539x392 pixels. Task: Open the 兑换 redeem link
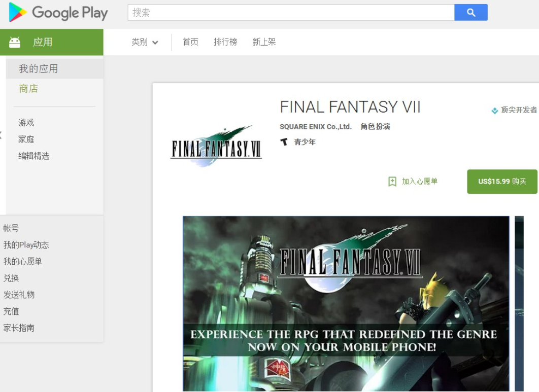(x=11, y=278)
